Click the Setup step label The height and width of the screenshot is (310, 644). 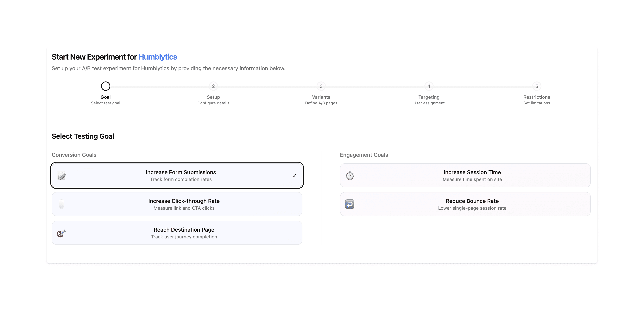pyautogui.click(x=213, y=97)
